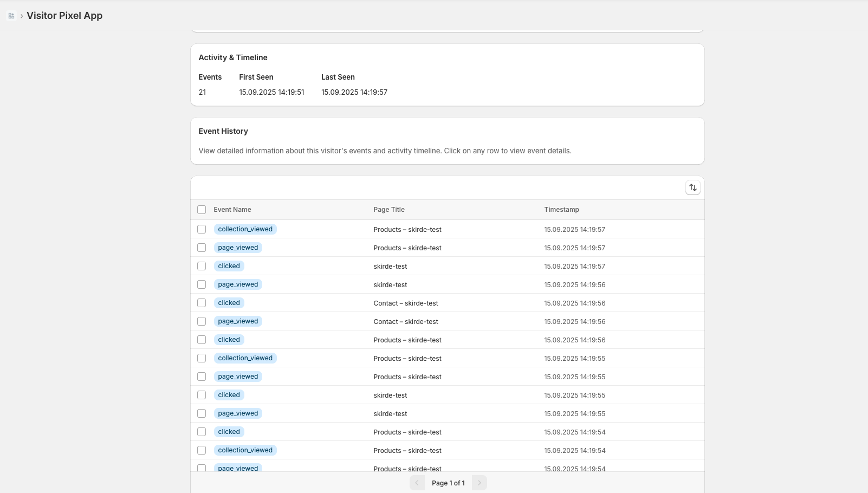
Task: Select all events with the header checkbox
Action: (202, 210)
